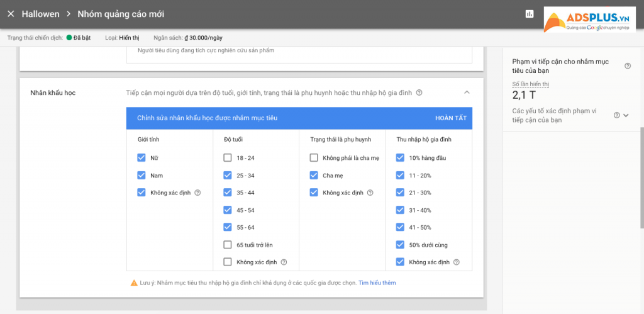This screenshot has height=314, width=644.
Task: Toggle parental status Không xác định checkbox
Action: tap(314, 193)
